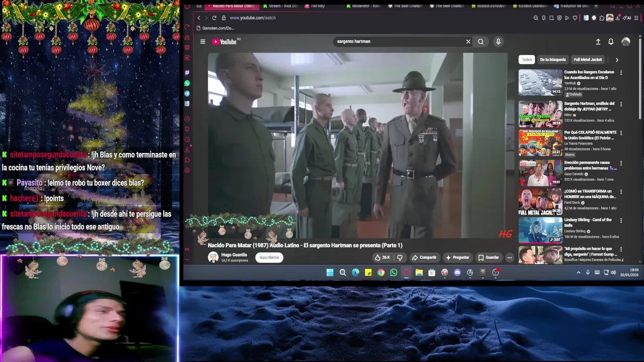
Task: Open the YouTube hamburger guide menu
Action: point(203,42)
